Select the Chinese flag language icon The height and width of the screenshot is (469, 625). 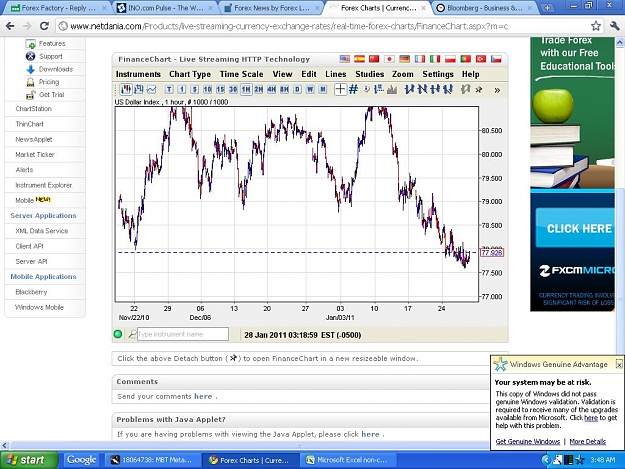pyautogui.click(x=374, y=59)
